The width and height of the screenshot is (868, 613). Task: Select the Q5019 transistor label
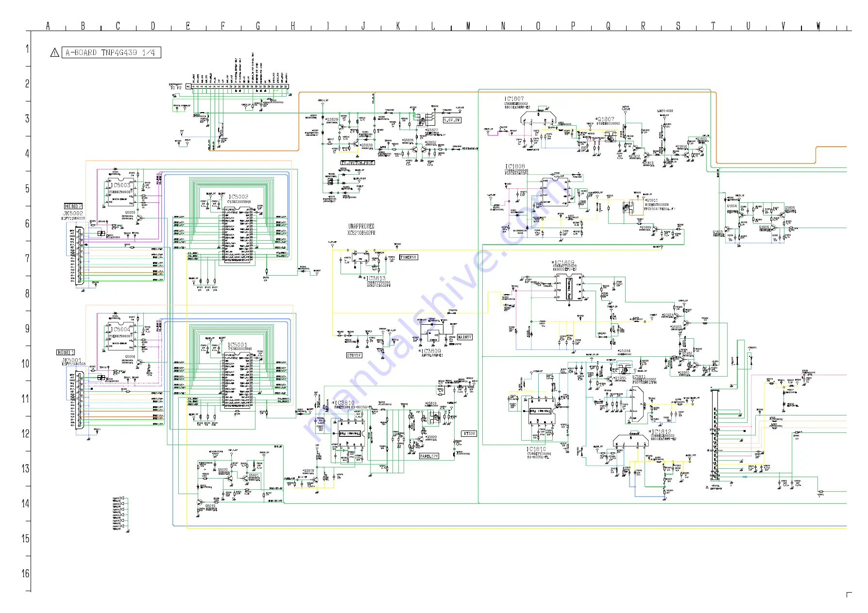(x=210, y=506)
